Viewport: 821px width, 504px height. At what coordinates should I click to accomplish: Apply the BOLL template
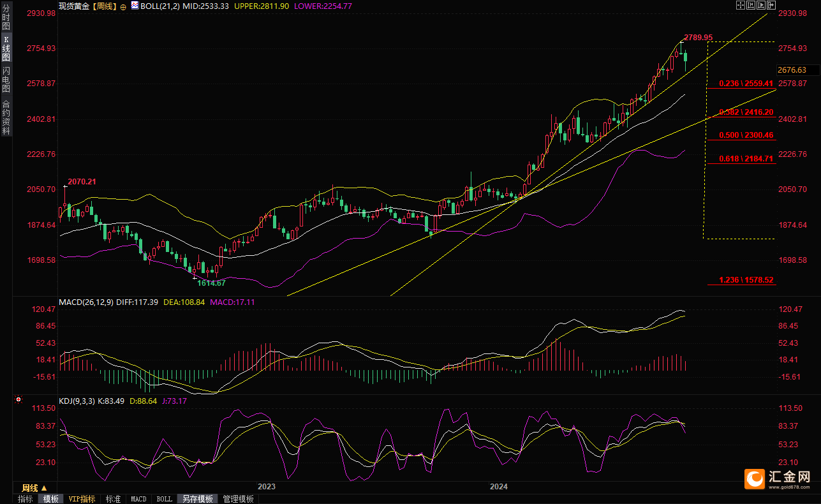pos(165,499)
